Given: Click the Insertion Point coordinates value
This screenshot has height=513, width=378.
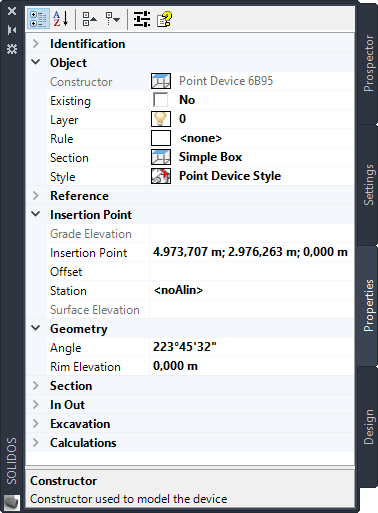Looking at the screenshot, I should [250, 252].
